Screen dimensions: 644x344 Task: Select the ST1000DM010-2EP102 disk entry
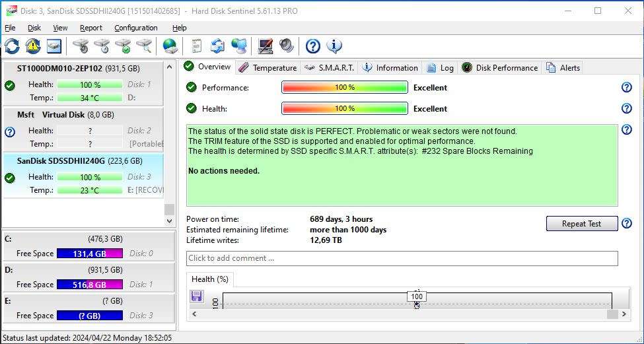tap(78, 69)
